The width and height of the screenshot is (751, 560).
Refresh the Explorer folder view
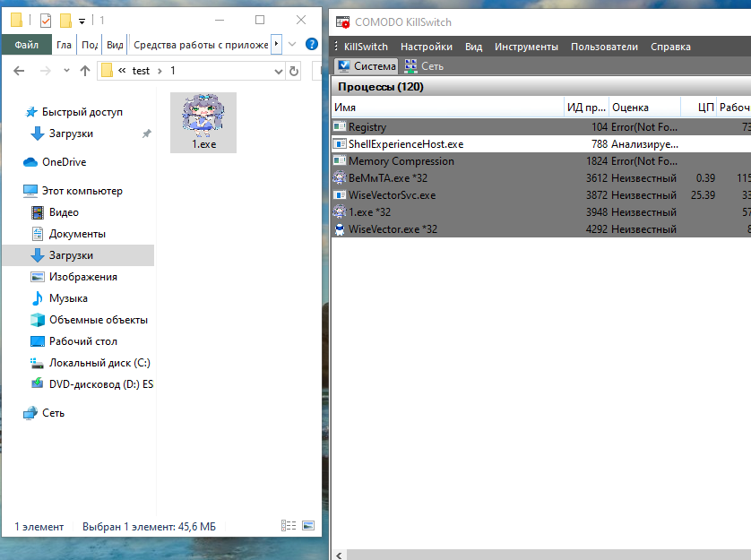tap(294, 72)
